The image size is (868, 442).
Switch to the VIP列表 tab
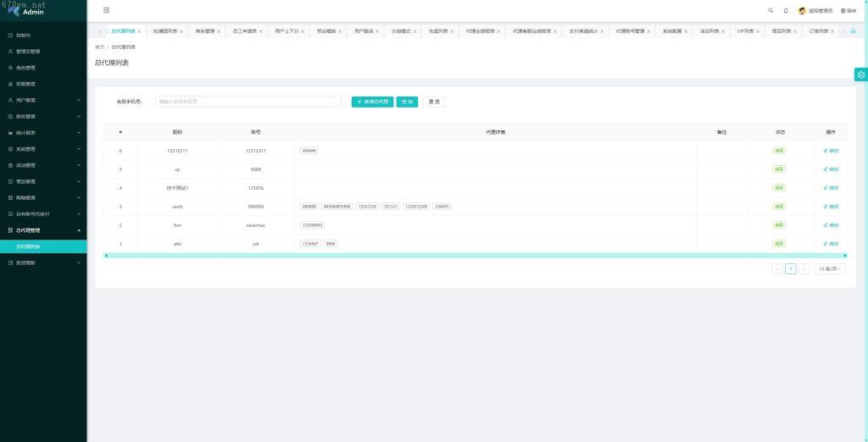(745, 31)
